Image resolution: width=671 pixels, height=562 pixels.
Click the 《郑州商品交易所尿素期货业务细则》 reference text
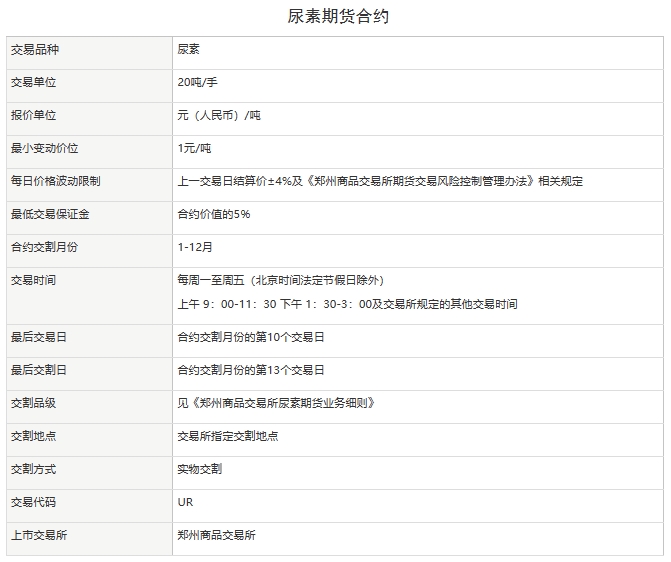click(x=276, y=403)
